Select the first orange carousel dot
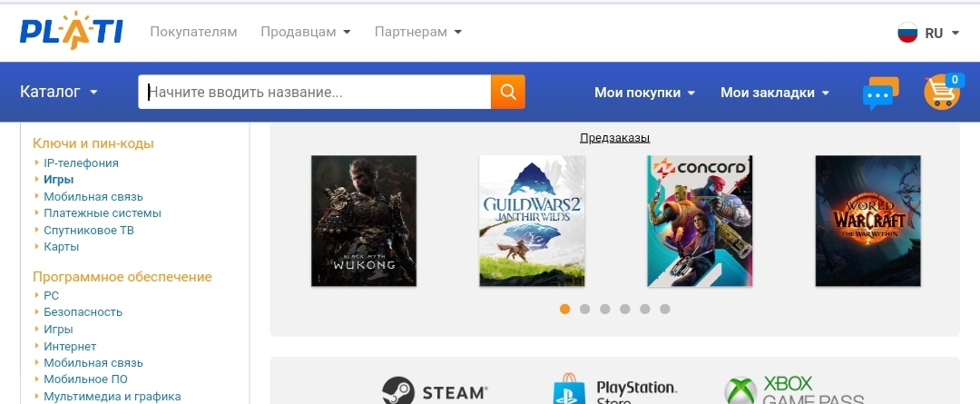Image resolution: width=980 pixels, height=404 pixels. (x=565, y=309)
